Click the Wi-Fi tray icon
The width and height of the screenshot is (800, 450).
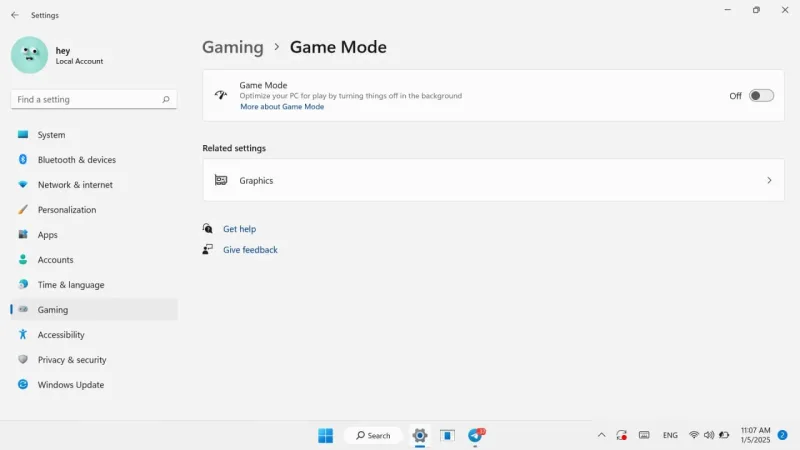pyautogui.click(x=694, y=435)
